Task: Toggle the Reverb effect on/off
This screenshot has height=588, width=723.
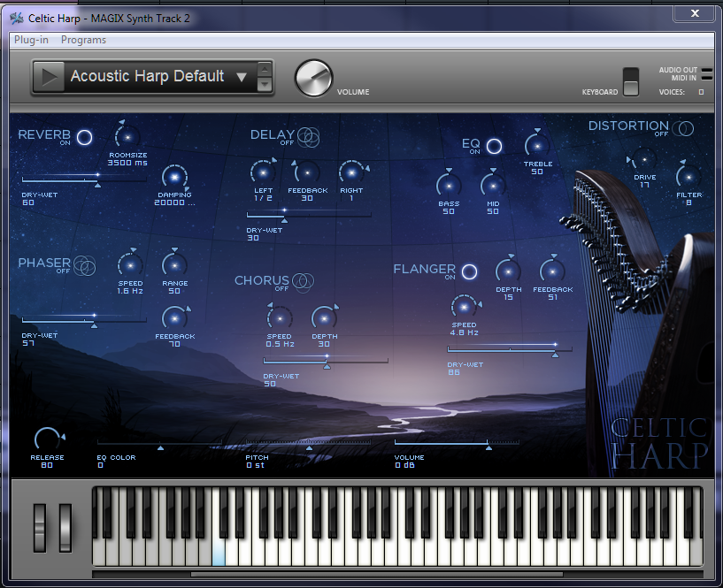Action: [84, 137]
